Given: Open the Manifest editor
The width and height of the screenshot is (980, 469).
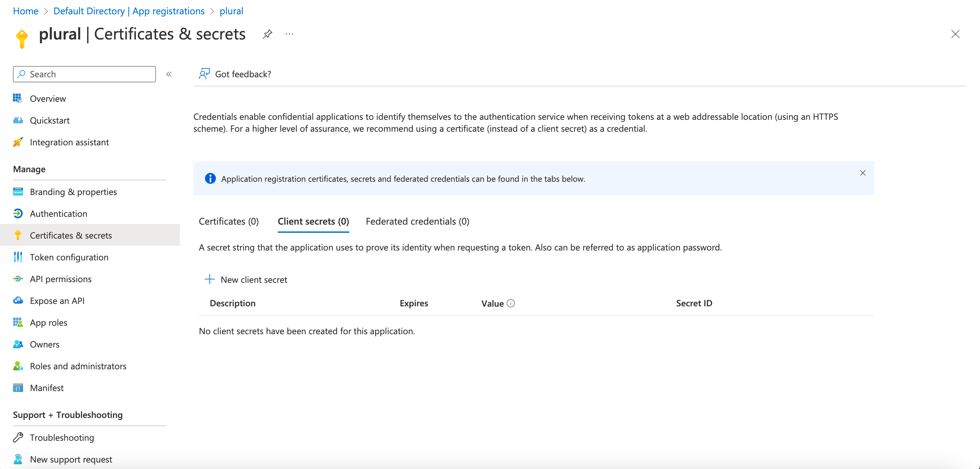Looking at the screenshot, I should click(46, 388).
